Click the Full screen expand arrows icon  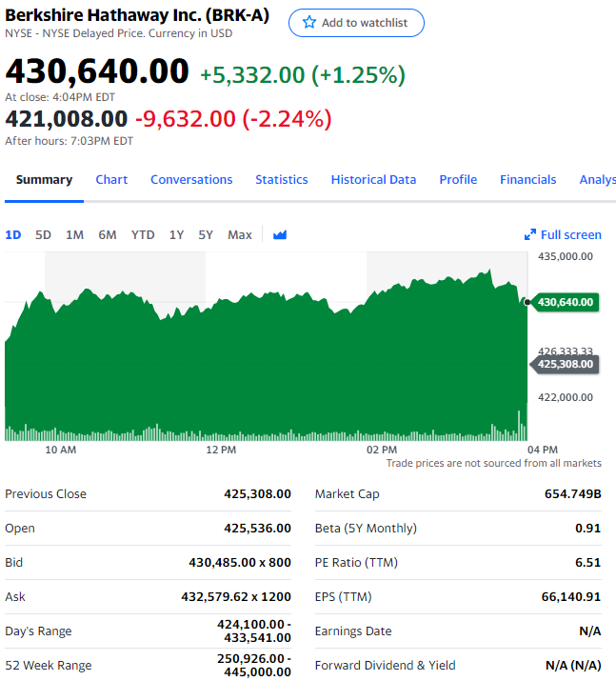530,235
